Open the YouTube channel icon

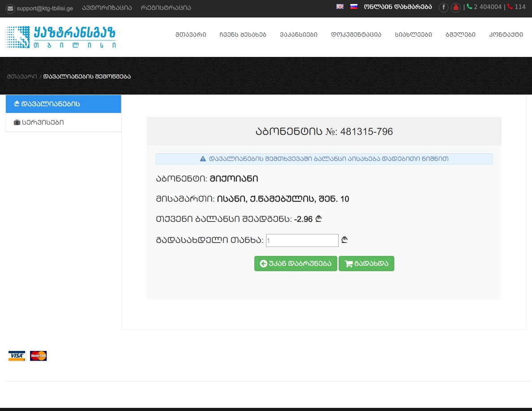(456, 7)
